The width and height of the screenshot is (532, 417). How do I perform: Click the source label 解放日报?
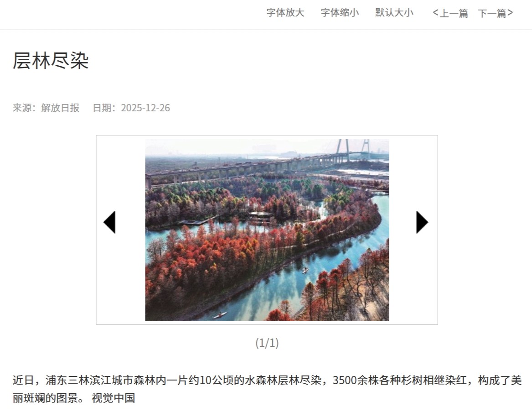[60, 108]
